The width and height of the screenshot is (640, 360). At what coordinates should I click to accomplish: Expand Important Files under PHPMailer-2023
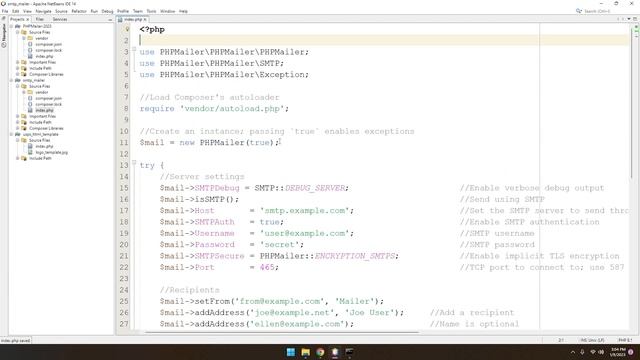18,62
